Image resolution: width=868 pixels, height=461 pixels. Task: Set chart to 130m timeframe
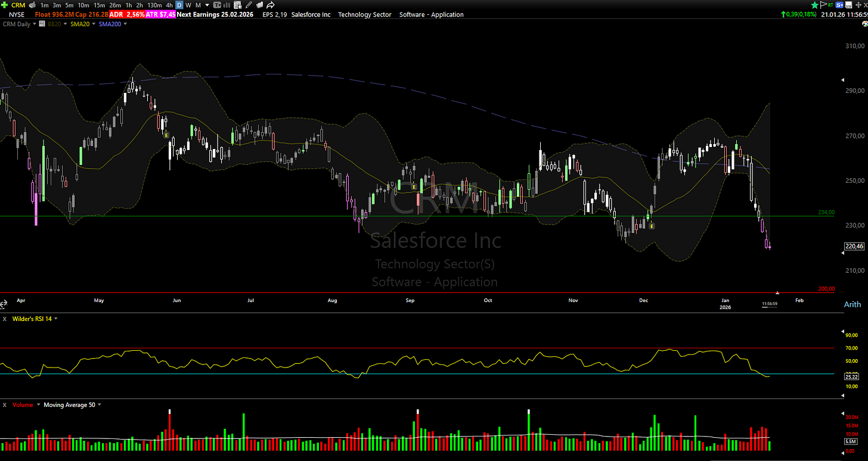pyautogui.click(x=154, y=5)
